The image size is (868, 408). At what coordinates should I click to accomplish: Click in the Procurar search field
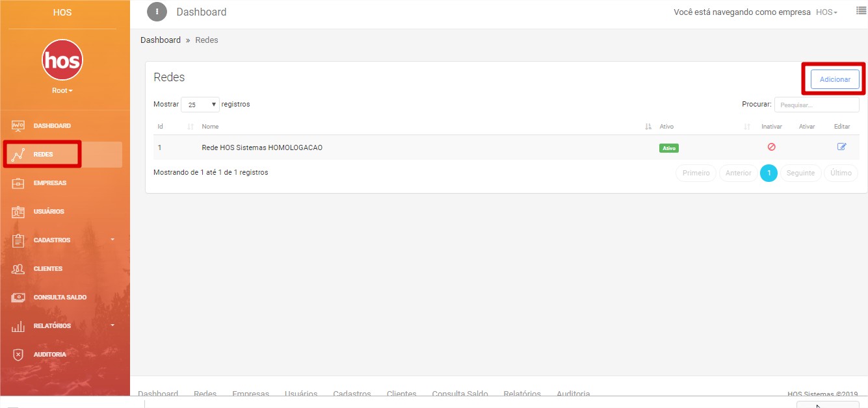point(816,105)
